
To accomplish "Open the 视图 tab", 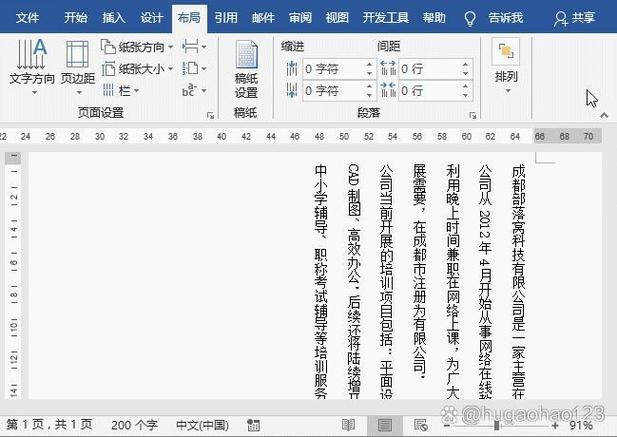I will click(337, 18).
